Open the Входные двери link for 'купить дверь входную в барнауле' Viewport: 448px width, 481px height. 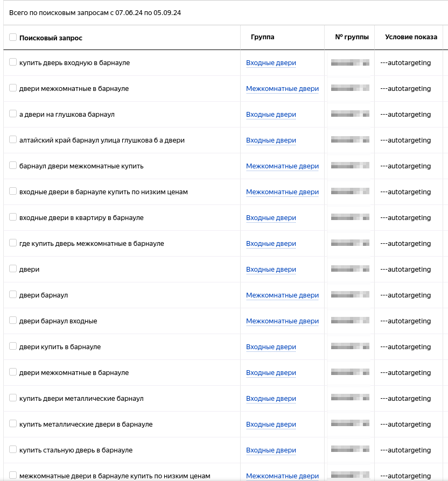(x=271, y=63)
